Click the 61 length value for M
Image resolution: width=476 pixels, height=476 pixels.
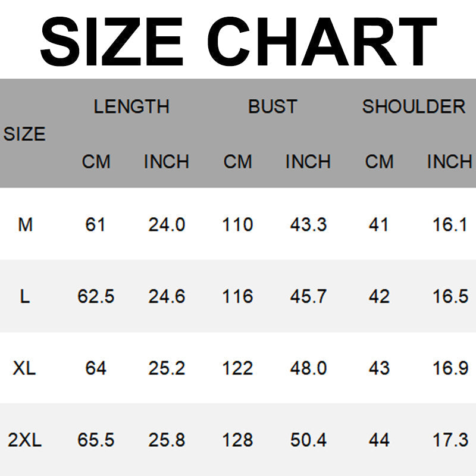[95, 225]
